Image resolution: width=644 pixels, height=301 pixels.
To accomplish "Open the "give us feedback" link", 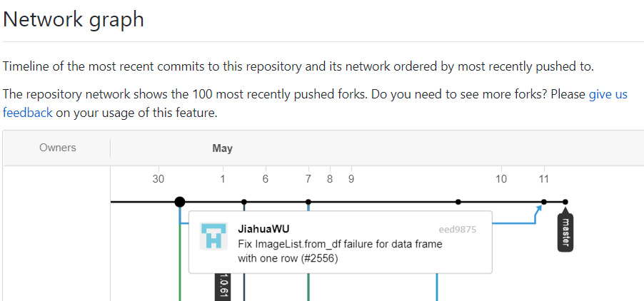I will click(608, 94).
